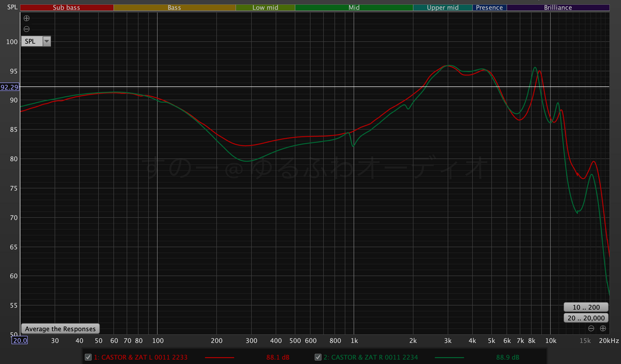
Task: Click the 100 level label on SPL axis
Action: [x=11, y=41]
